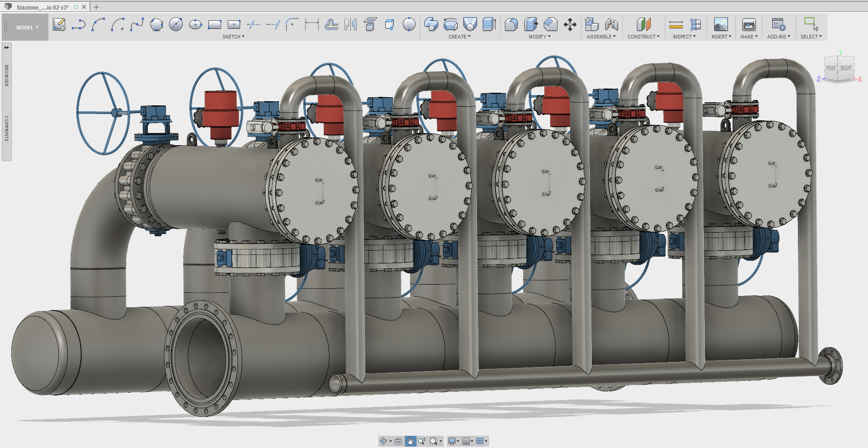Click the Measure ruler icon
Viewport: 868px width, 448px height.
tap(676, 24)
